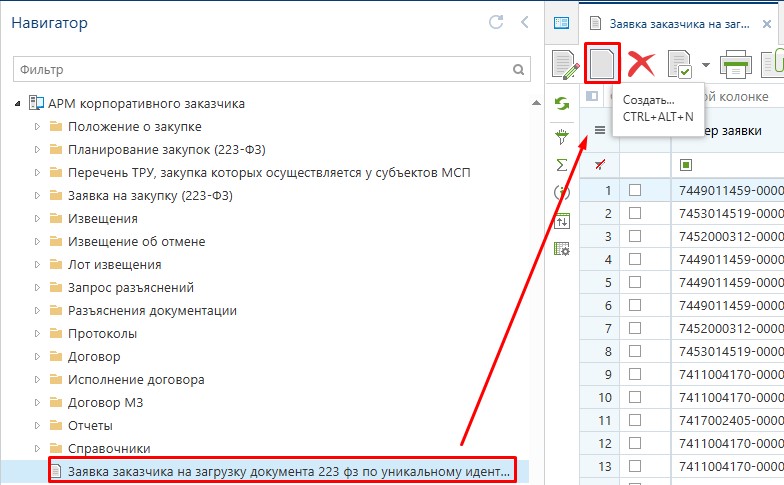This screenshot has height=485, width=784.
Task: Check the checkbox in row 2
Action: (635, 213)
